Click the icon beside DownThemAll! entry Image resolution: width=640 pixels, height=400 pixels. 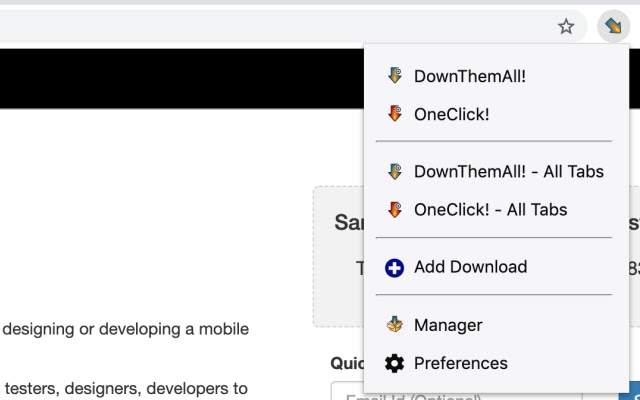point(395,76)
